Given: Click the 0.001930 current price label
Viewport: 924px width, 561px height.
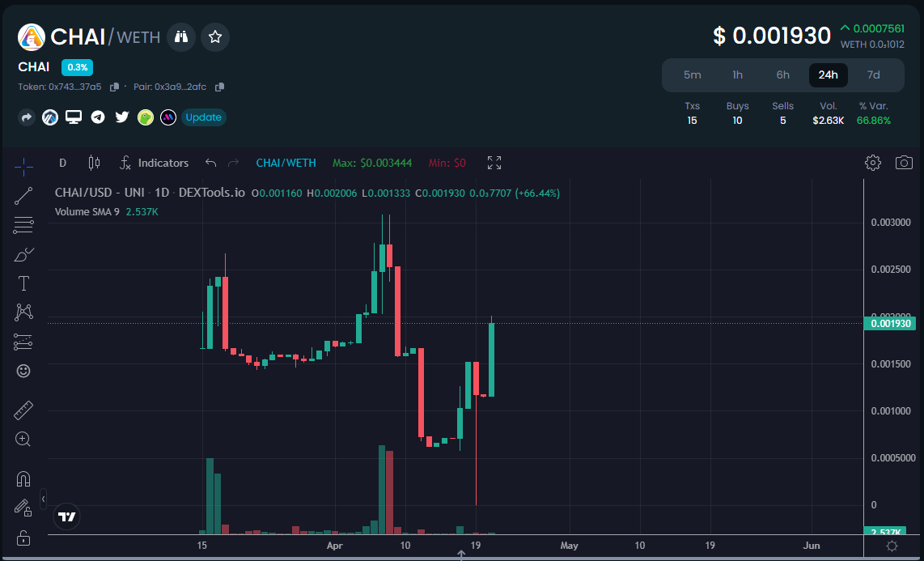Looking at the screenshot, I should tap(890, 324).
